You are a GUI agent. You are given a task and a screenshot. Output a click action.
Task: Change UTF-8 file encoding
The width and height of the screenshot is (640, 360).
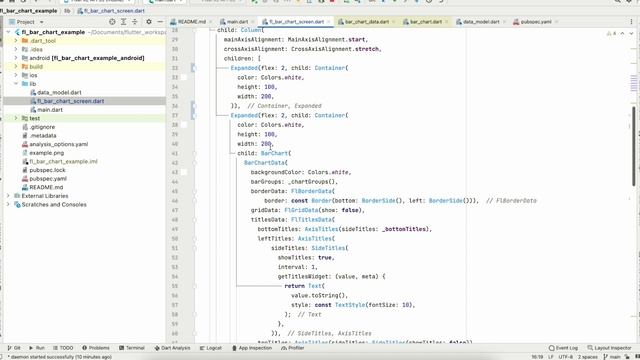[565, 357]
